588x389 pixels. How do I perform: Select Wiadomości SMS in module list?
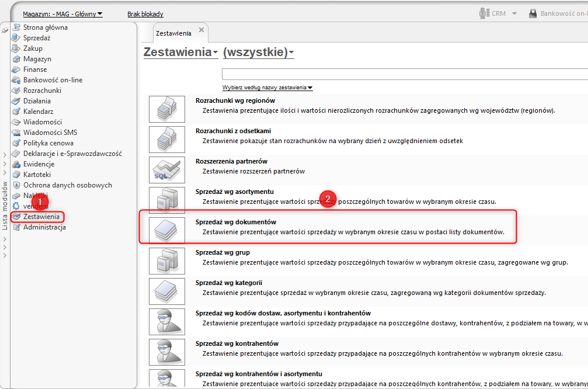[x=50, y=133]
